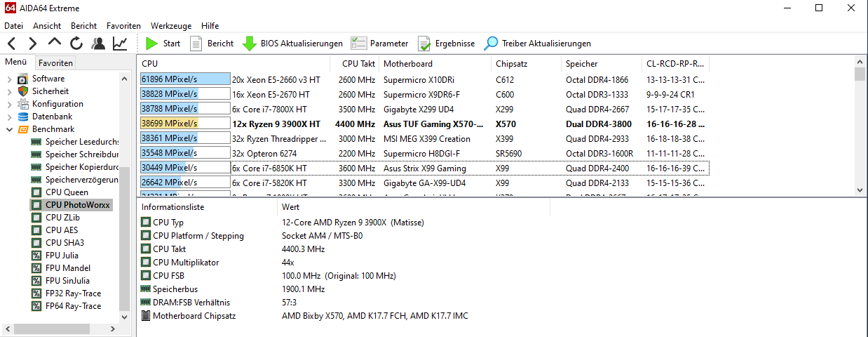The width and height of the screenshot is (868, 337).
Task: Open the Datei menu
Action: coord(13,26)
